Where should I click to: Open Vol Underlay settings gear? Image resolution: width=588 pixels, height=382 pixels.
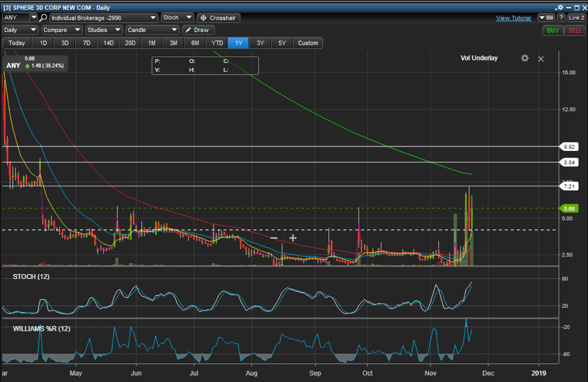[525, 58]
